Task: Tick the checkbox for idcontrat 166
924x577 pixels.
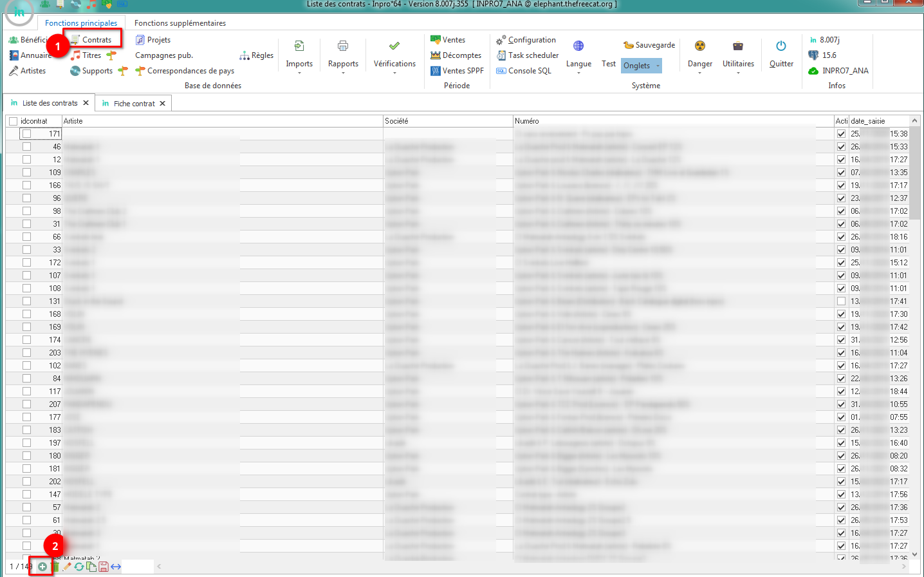Action: coord(26,185)
